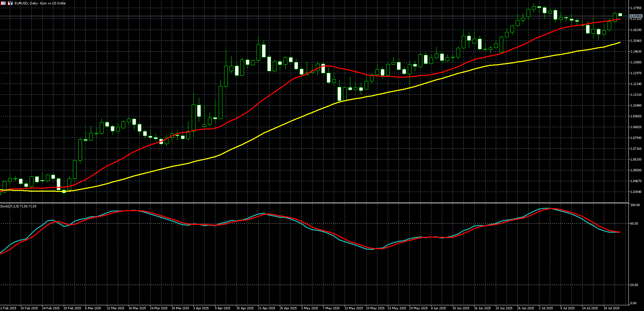Click the 21 Apr 2025 date label
The height and width of the screenshot is (311, 644).
pos(267,308)
